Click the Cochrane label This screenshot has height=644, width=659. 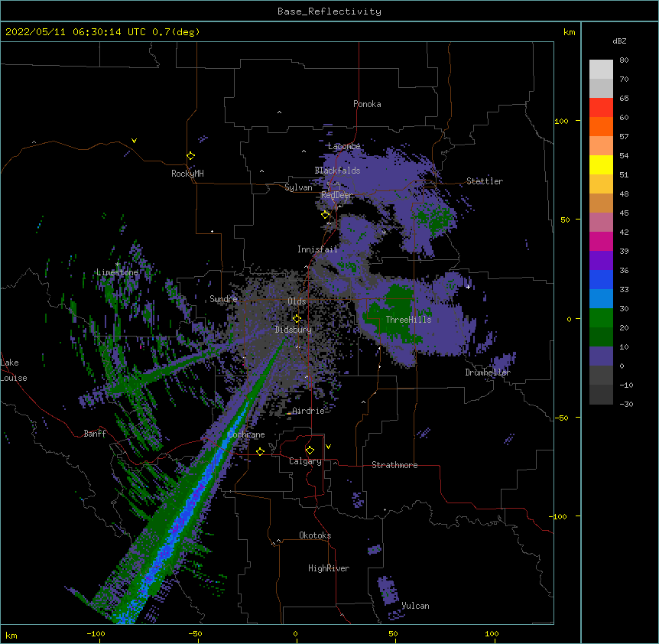pos(246,434)
